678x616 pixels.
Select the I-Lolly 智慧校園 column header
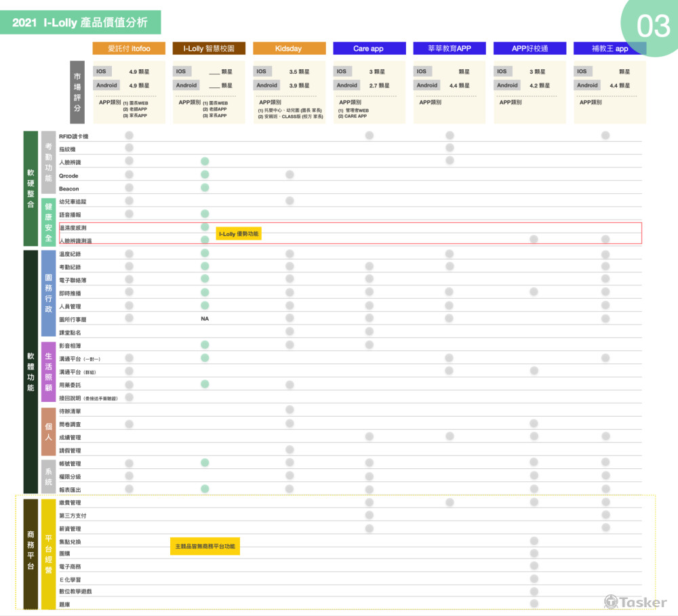(x=209, y=49)
